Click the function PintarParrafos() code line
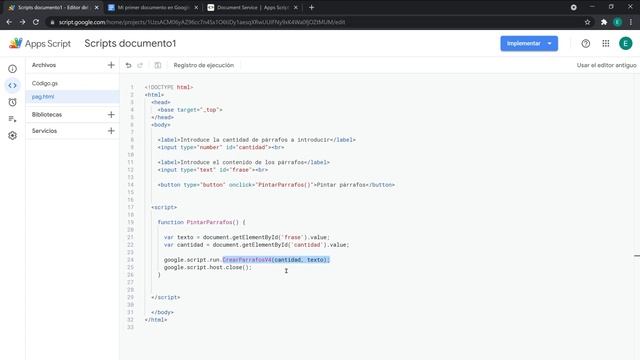This screenshot has width=640, height=360. point(202,222)
